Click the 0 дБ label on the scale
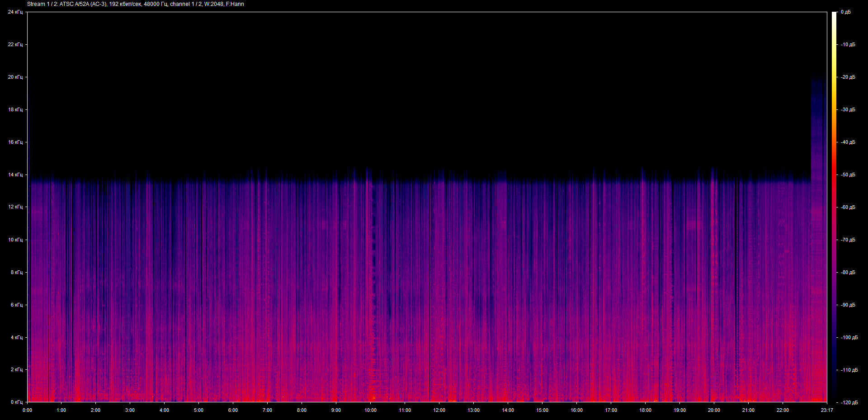The image size is (868, 420). click(x=845, y=12)
